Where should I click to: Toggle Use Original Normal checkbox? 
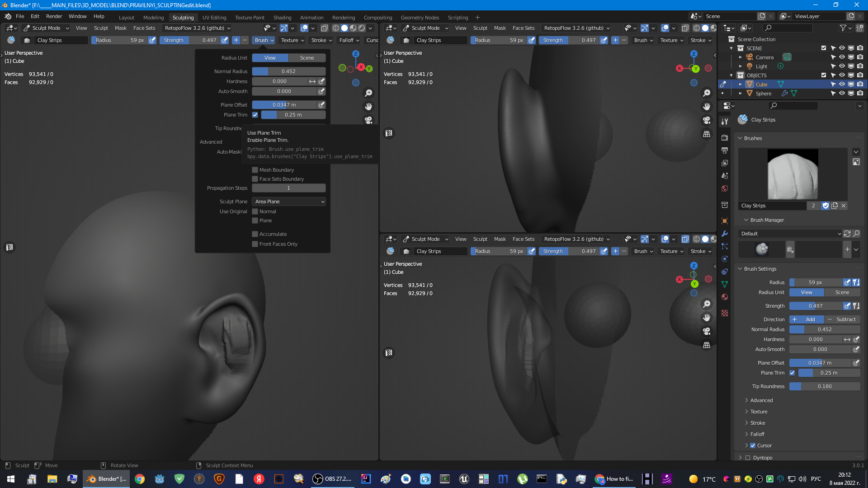255,211
